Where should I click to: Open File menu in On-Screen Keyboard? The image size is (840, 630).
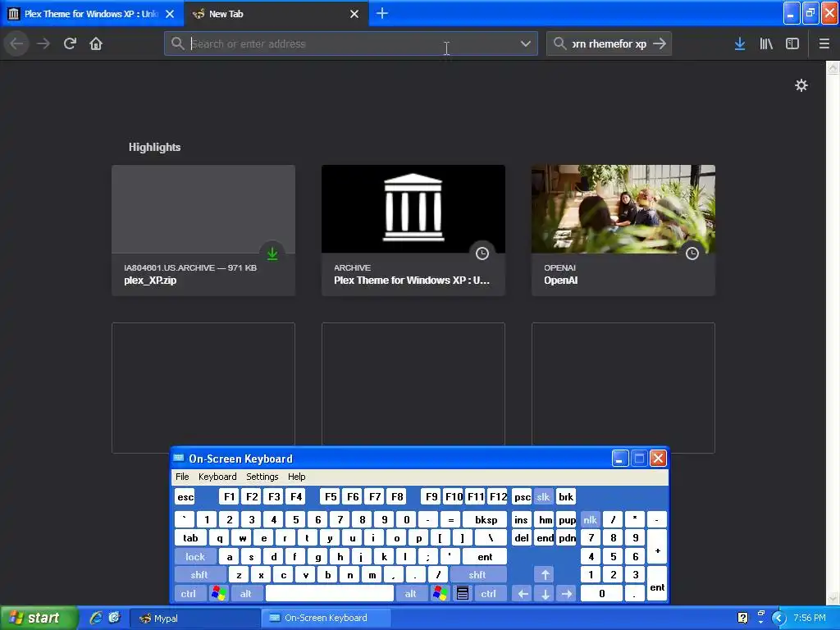pyautogui.click(x=182, y=477)
